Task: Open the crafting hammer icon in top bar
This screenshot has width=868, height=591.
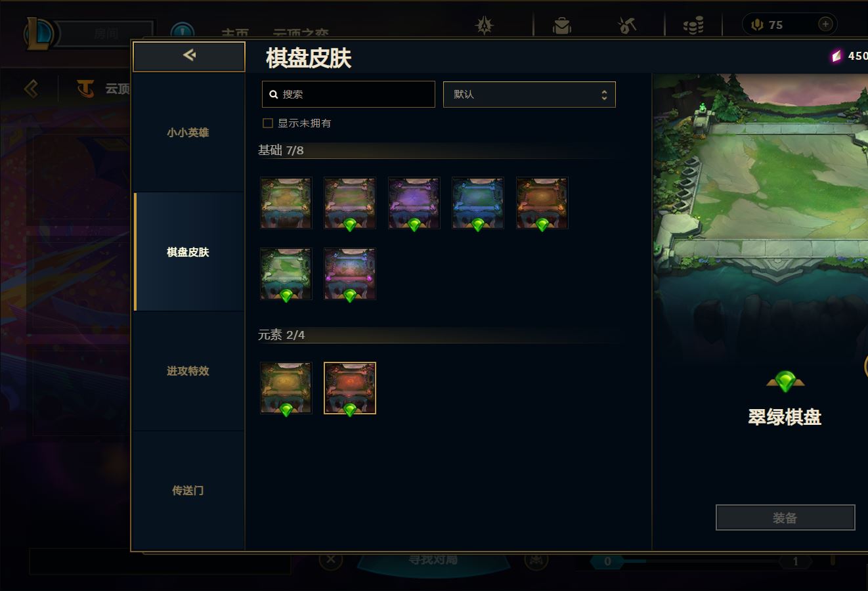Action: click(x=627, y=26)
